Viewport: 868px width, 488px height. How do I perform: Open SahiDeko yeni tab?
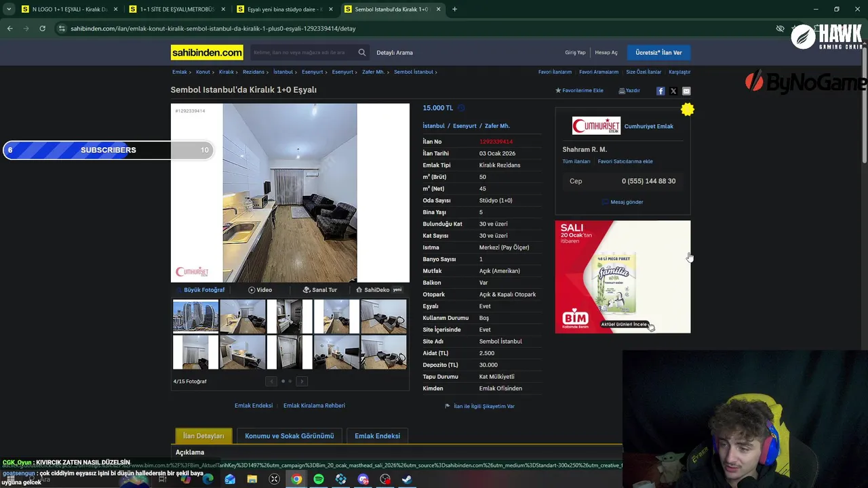coord(379,290)
